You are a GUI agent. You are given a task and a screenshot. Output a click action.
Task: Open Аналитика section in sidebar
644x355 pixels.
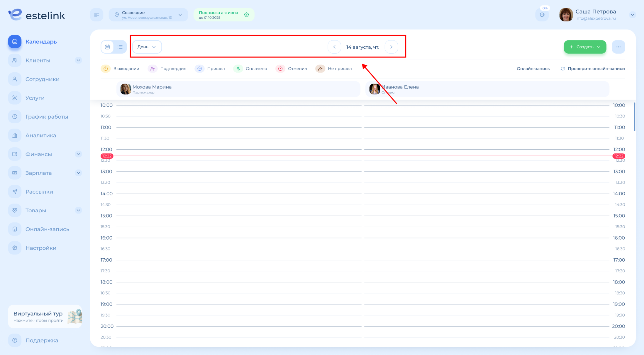(x=40, y=135)
